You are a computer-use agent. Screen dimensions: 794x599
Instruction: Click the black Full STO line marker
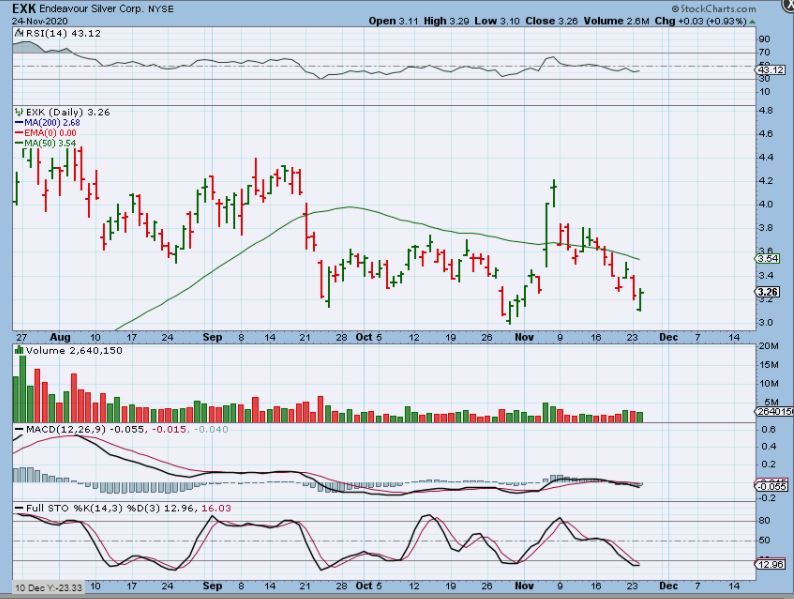point(19,508)
